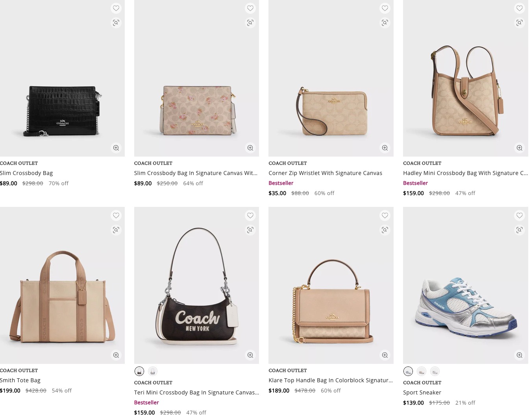529x420 pixels.
Task: Add Corner Zip Wristlet to wishlist heart
Action: click(385, 8)
